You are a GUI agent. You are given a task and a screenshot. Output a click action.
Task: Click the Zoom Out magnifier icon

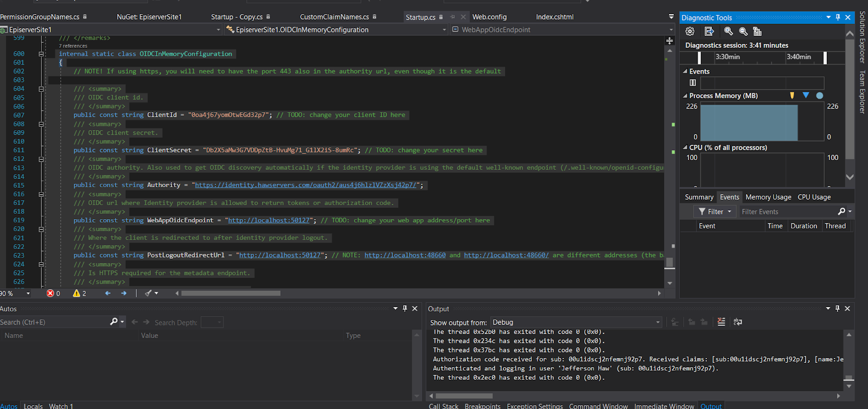(x=743, y=31)
